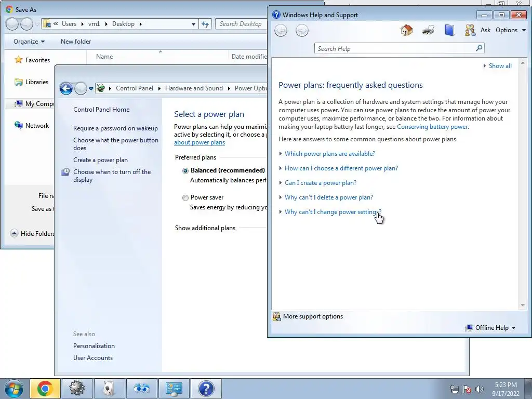Click the Action Center flag tray icon
The height and width of the screenshot is (399, 532).
coord(467,389)
